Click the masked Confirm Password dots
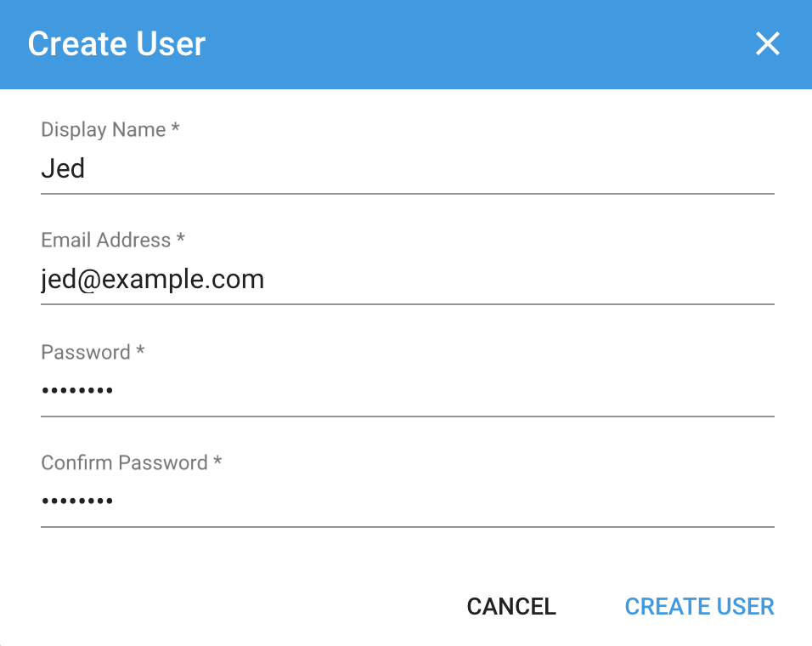This screenshot has height=646, width=812. 77,500
